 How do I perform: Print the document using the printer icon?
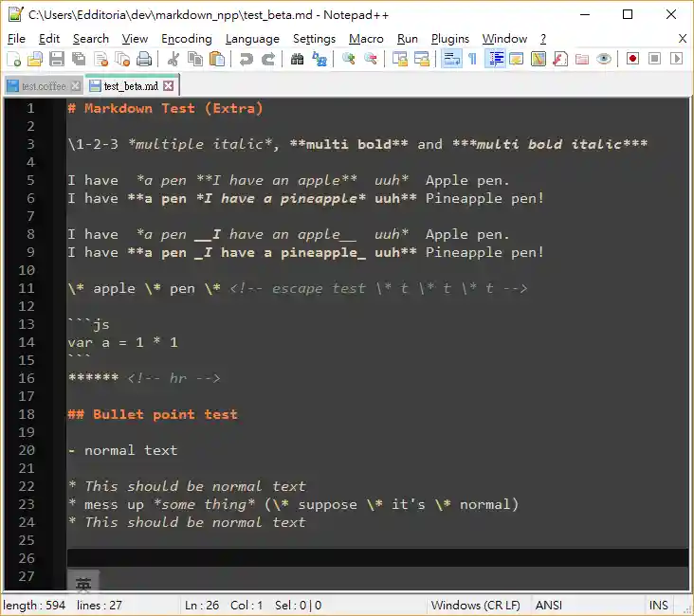tap(144, 59)
